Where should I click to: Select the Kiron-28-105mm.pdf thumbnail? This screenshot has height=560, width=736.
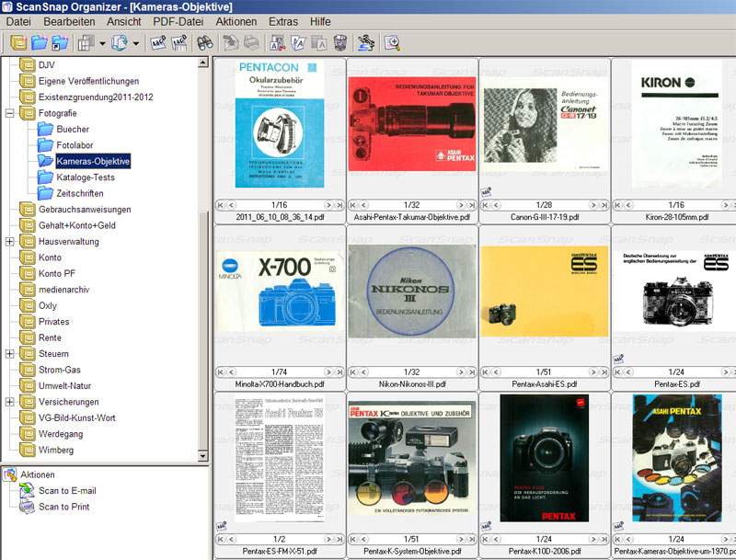pos(676,124)
